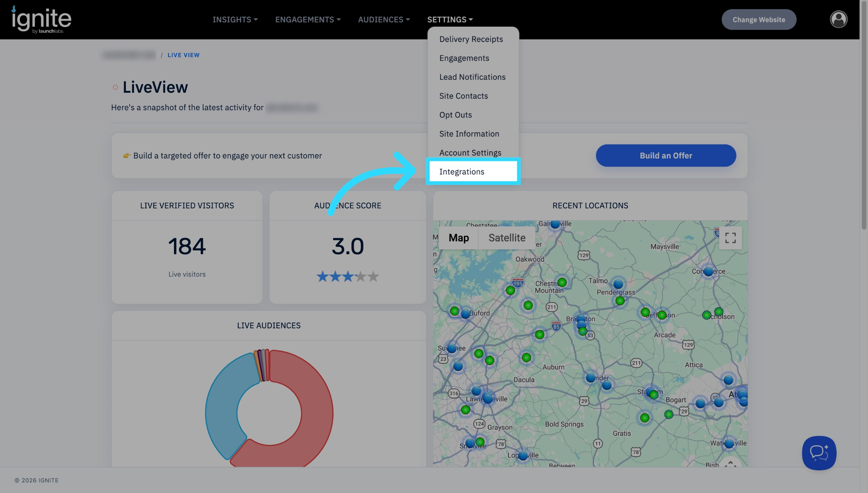The image size is (868, 493).
Task: Click the ignite logo
Action: 41,19
